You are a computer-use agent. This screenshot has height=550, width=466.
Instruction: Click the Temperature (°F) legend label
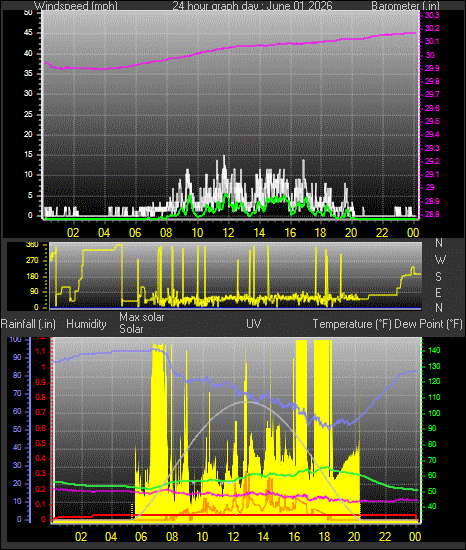(352, 324)
